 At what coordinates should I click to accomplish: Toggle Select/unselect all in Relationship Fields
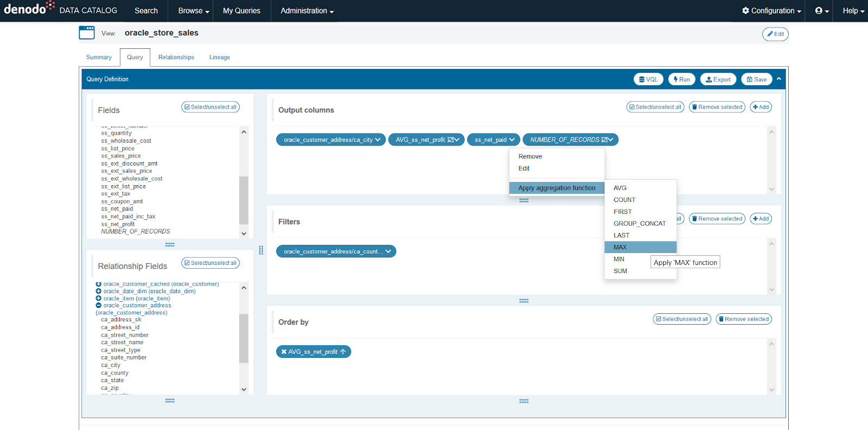click(x=210, y=263)
